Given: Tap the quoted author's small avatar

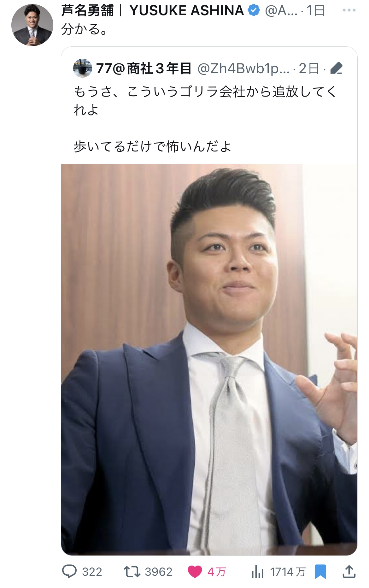Looking at the screenshot, I should coord(83,68).
